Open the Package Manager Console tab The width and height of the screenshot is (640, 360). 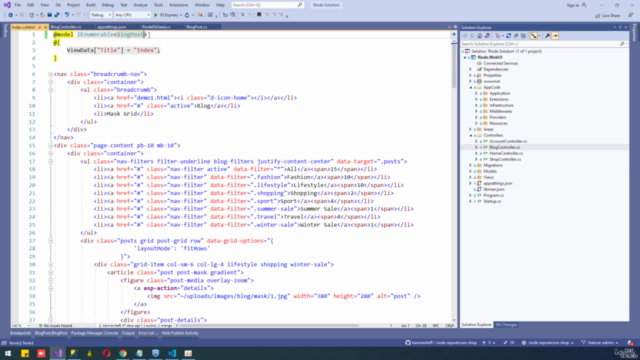pyautogui.click(x=94, y=333)
